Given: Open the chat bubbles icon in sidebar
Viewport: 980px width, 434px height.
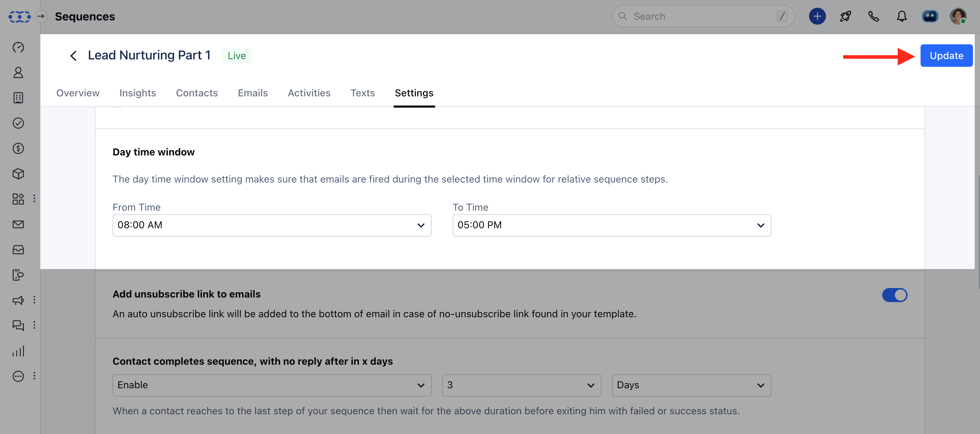Looking at the screenshot, I should click(x=18, y=326).
